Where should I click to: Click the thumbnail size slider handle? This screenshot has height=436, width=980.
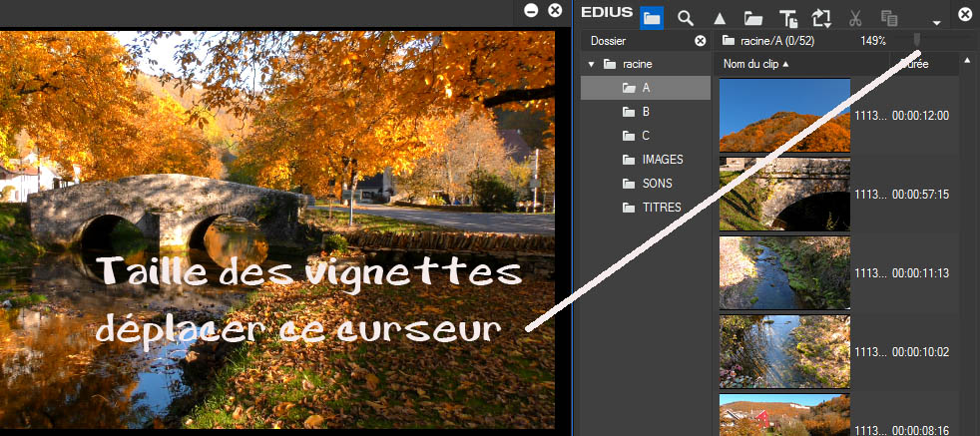pyautogui.click(x=917, y=41)
